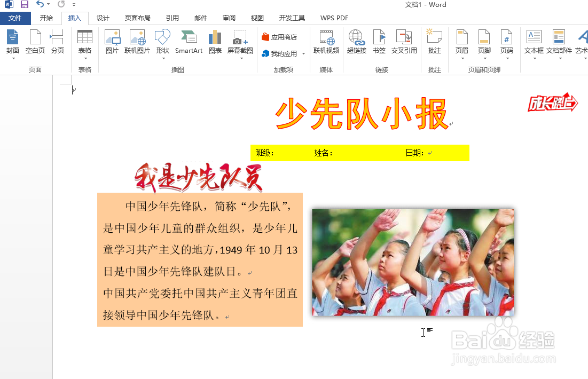Switch to the Home (开始) tab
Image resolution: width=588 pixels, height=379 pixels.
(x=46, y=18)
